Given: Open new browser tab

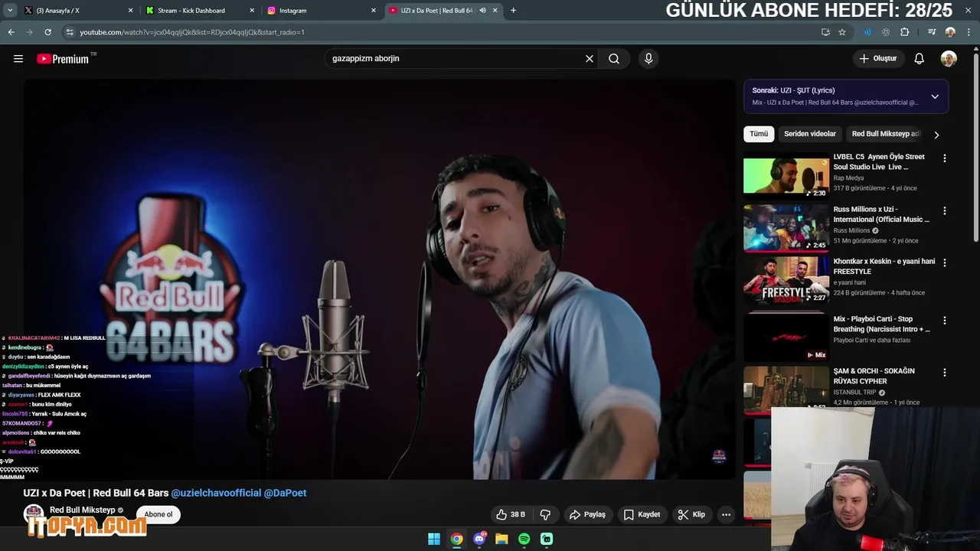Looking at the screenshot, I should point(513,10).
